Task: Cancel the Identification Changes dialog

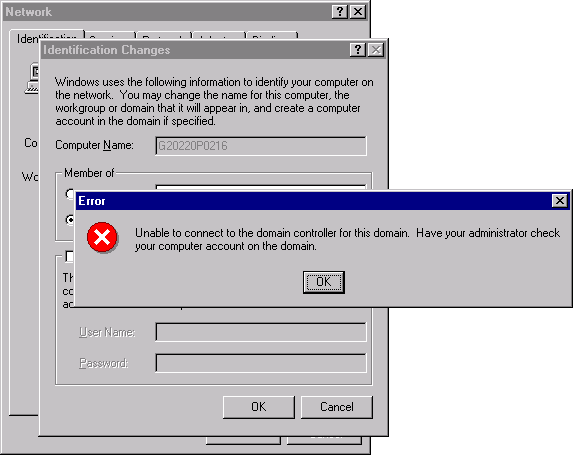Action: point(337,407)
